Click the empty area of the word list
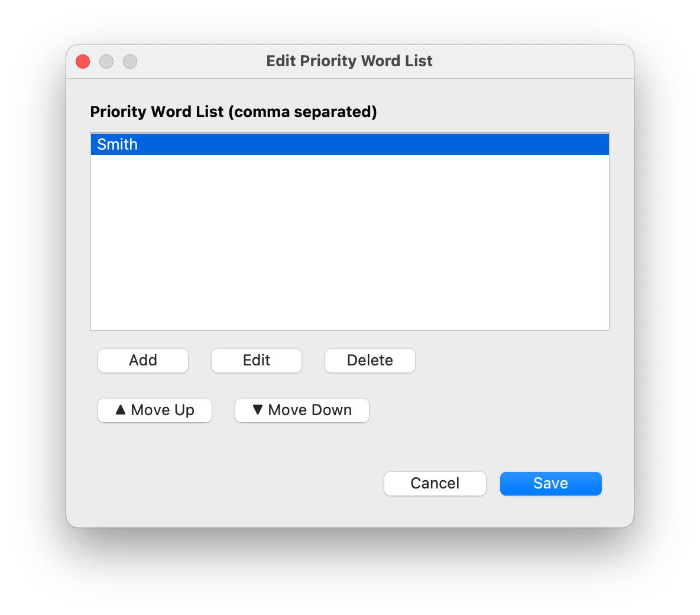The image size is (700, 615). click(349, 242)
